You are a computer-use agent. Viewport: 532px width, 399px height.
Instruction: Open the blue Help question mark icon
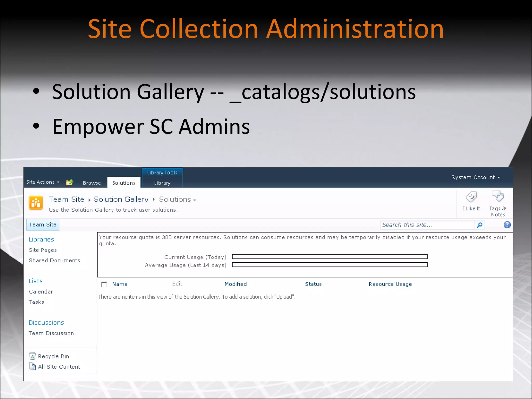pyautogui.click(x=507, y=225)
